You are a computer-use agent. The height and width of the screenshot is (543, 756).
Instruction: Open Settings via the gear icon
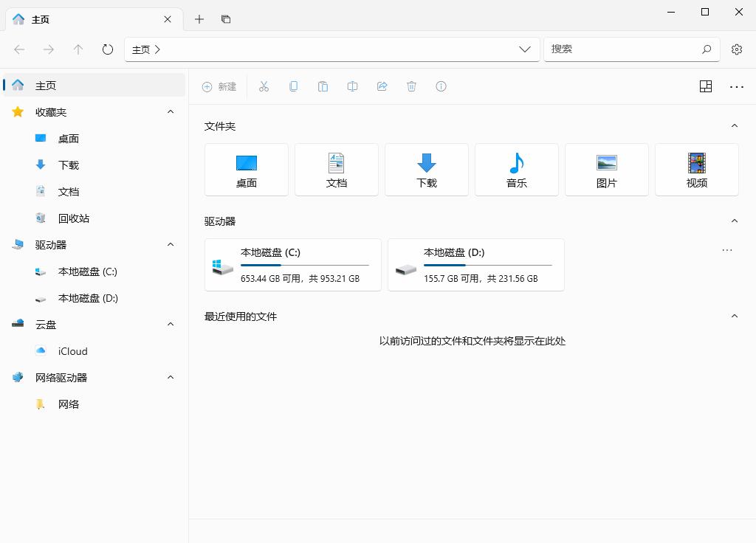pos(737,49)
